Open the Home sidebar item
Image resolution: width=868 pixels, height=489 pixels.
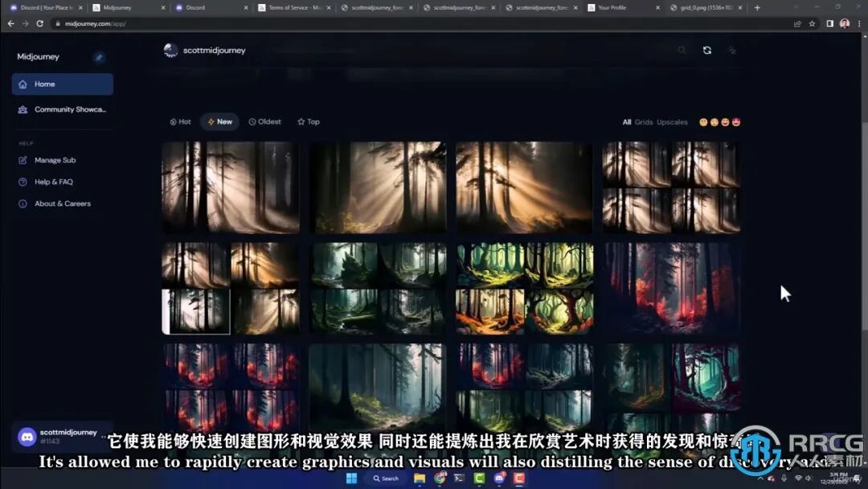pos(62,84)
